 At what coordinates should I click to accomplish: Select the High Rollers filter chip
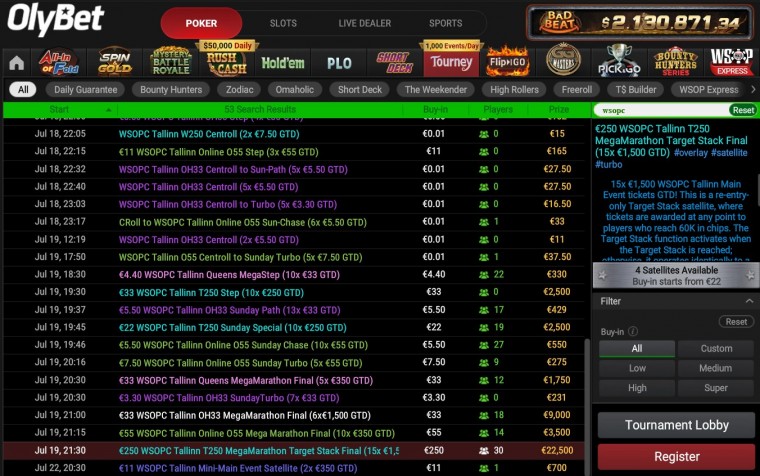[514, 89]
